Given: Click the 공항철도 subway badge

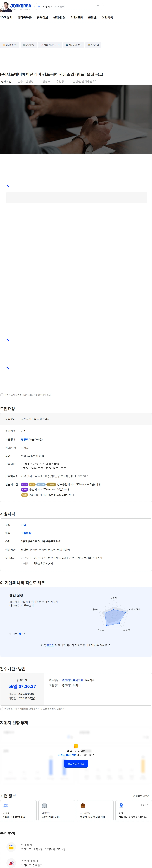Looking at the screenshot, I should pyautogui.click(x=41, y=484).
